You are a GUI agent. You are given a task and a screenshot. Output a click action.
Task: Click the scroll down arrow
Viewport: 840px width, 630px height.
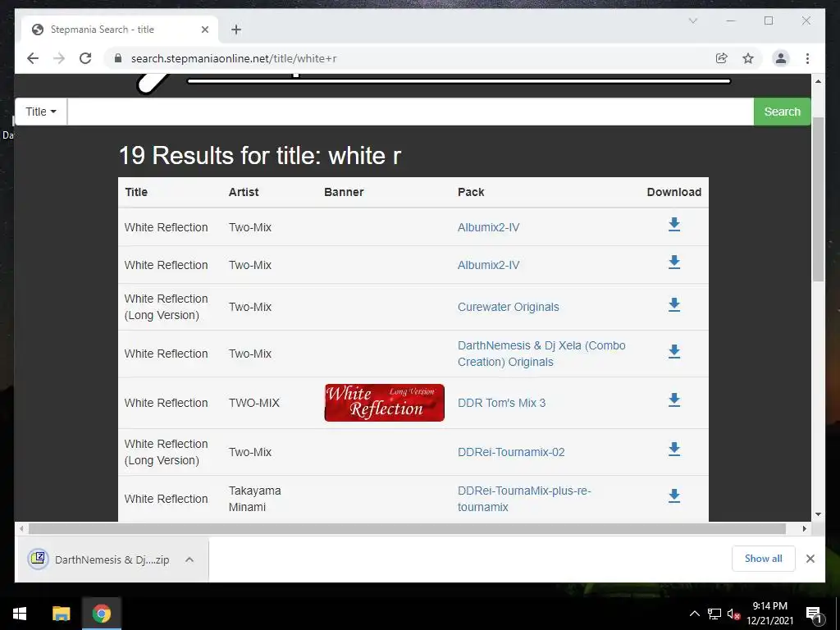pyautogui.click(x=818, y=514)
